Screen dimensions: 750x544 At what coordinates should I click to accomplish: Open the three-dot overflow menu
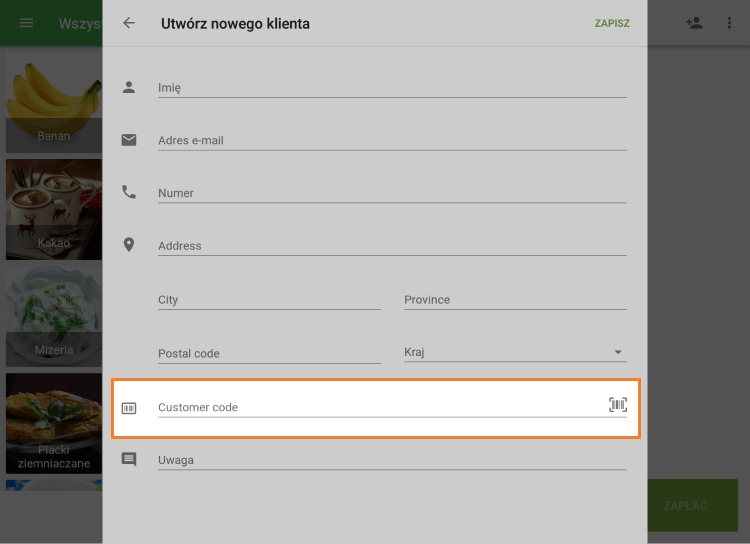coord(729,23)
